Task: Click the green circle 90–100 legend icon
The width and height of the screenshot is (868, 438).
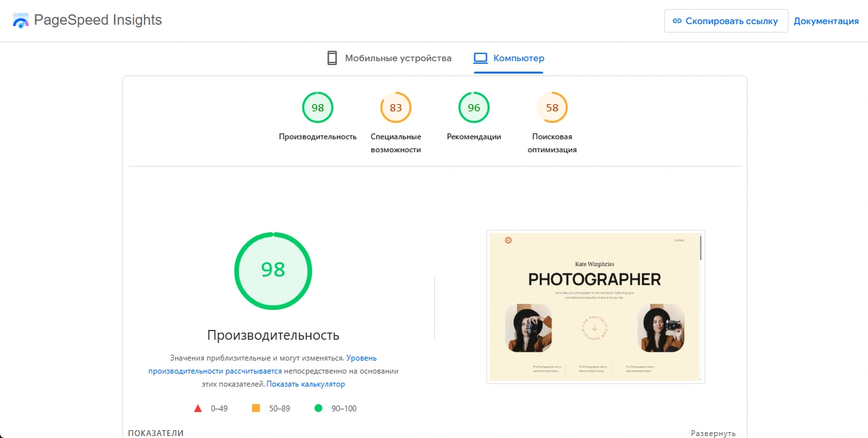Action: (318, 409)
